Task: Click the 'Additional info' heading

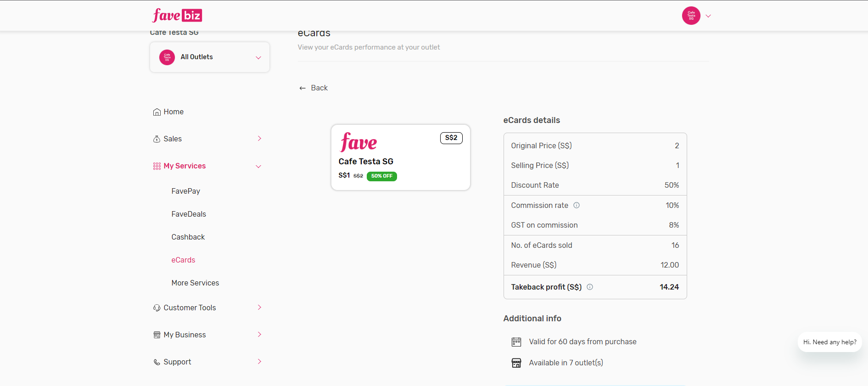Action: pyautogui.click(x=532, y=319)
